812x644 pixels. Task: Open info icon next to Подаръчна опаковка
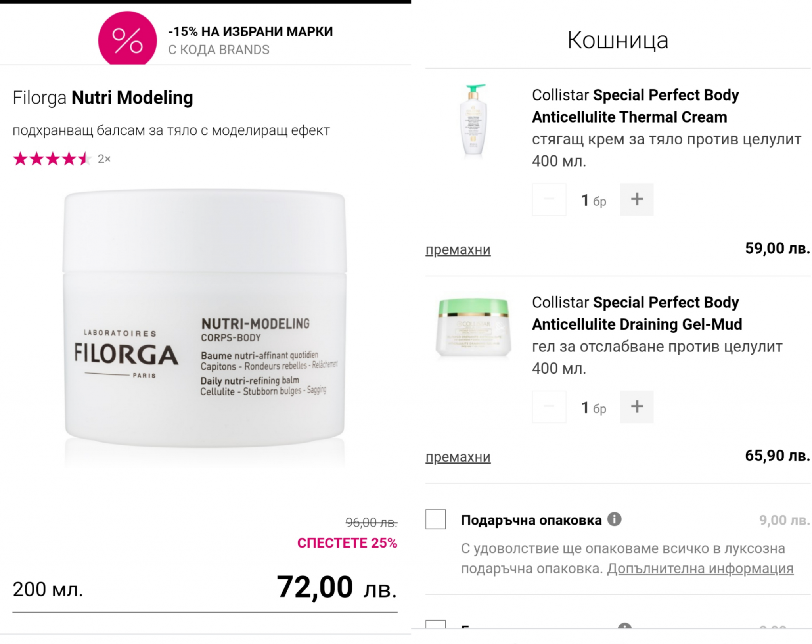(x=614, y=519)
